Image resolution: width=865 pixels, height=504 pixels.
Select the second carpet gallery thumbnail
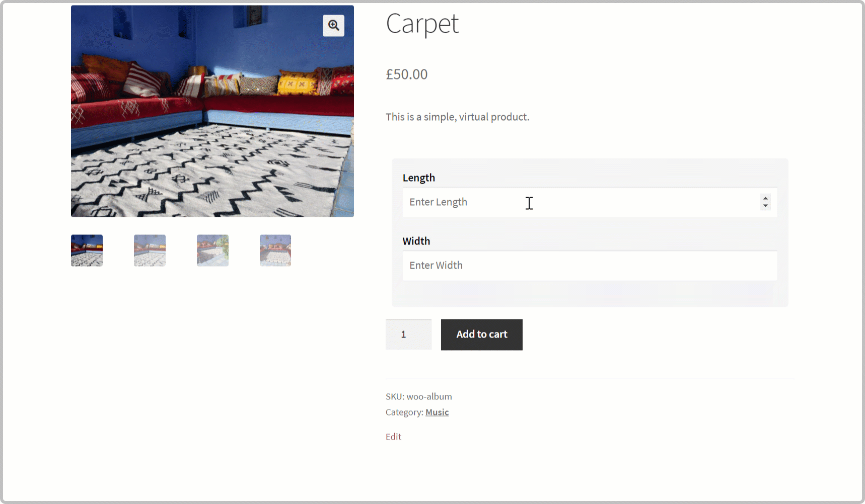coord(150,250)
